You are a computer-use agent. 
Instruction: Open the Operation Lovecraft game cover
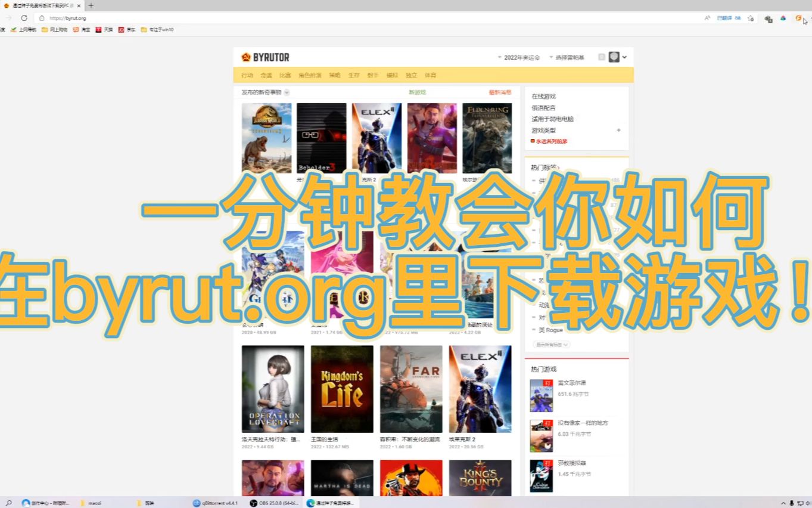tap(273, 389)
